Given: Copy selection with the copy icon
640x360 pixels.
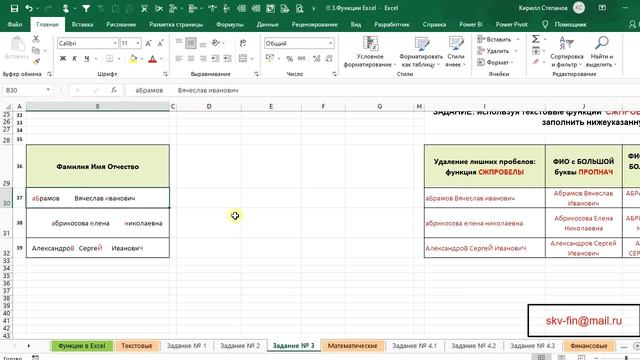Looking at the screenshot, I should 36,51.
